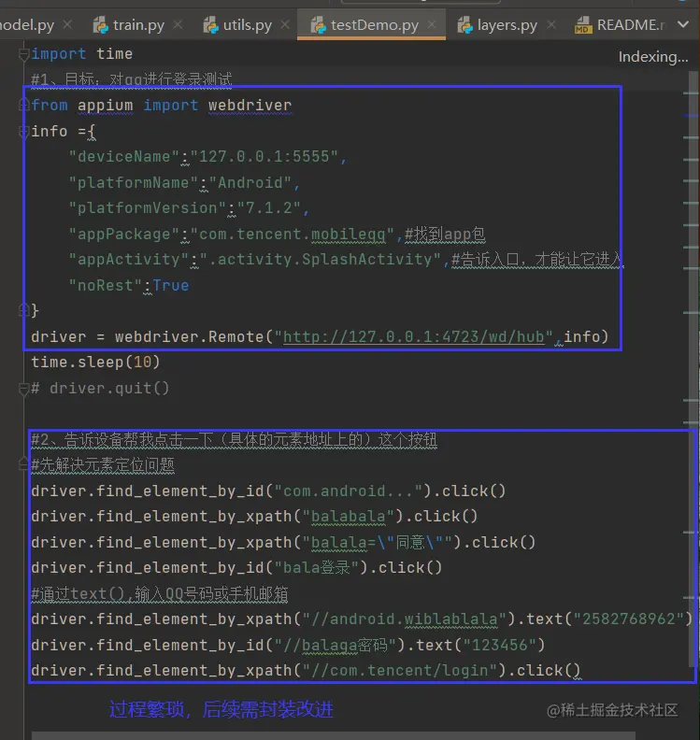
Task: Close the train.py tab
Action: coord(178,24)
